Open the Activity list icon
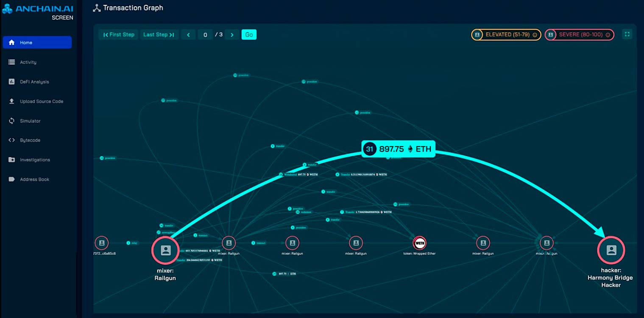 point(12,62)
